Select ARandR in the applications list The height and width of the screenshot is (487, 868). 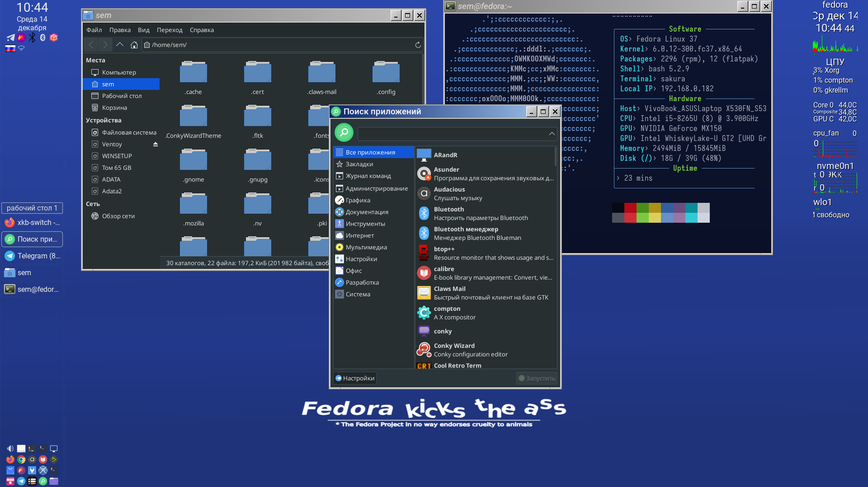[x=486, y=155]
